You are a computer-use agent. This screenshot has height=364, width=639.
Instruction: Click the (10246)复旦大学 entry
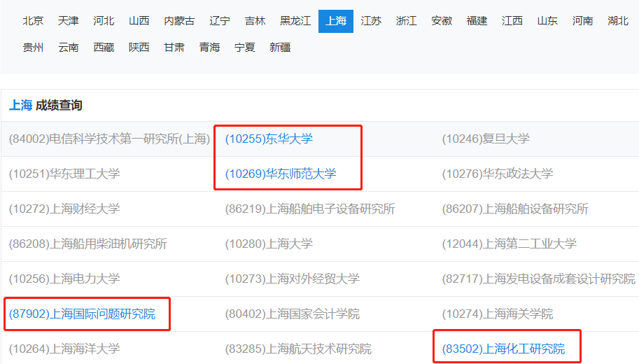486,139
